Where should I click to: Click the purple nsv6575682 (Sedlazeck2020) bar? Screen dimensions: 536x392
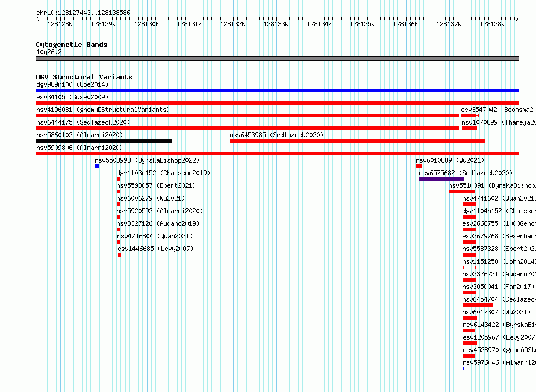pos(441,179)
